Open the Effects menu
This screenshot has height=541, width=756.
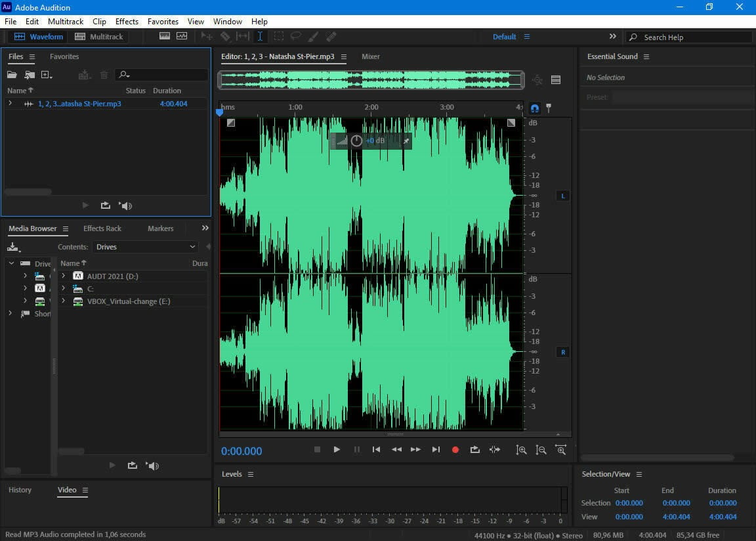coord(127,22)
